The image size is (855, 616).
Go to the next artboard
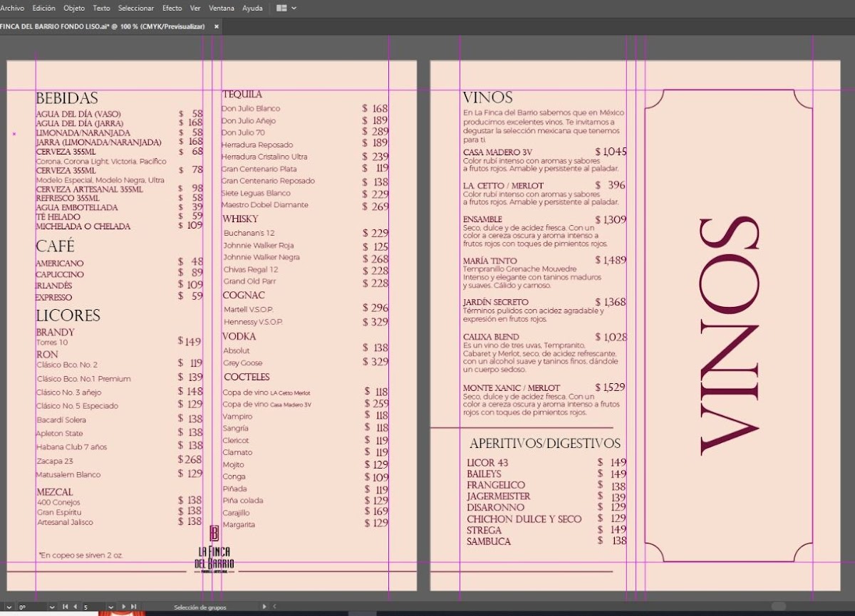[x=123, y=607]
